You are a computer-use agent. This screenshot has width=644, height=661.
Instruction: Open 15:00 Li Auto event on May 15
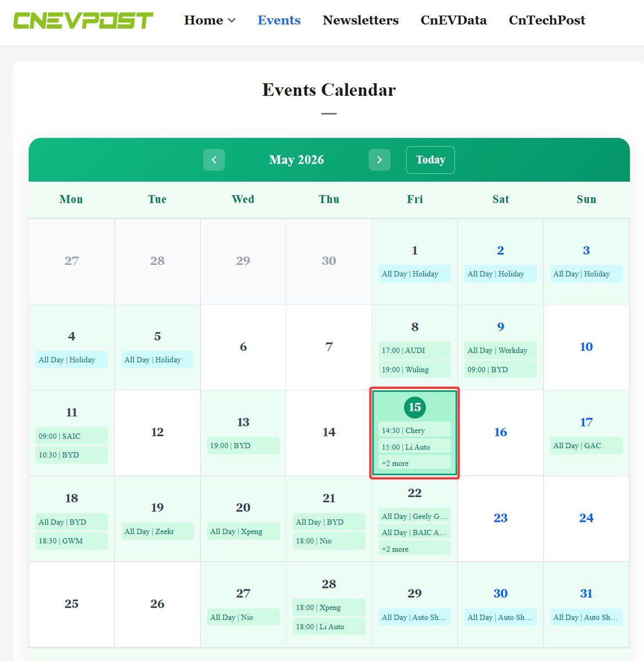coord(414,447)
